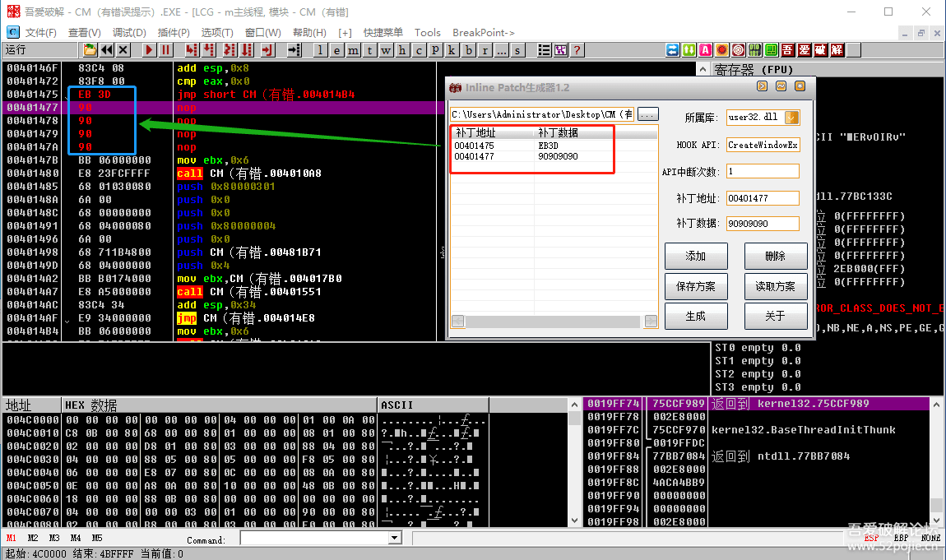The height and width of the screenshot is (560, 946).
Task: Pause execution with the pause icon
Action: click(x=166, y=50)
